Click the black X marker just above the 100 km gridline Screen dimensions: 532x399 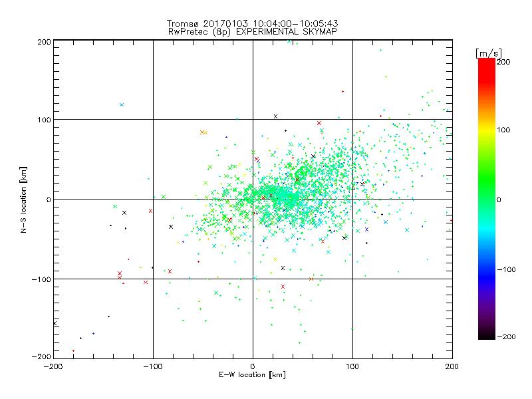click(x=275, y=116)
